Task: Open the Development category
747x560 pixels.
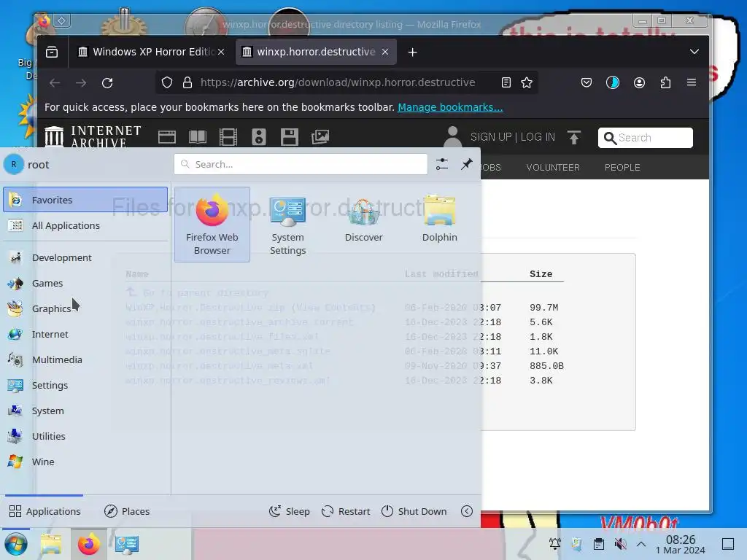Action: pos(85,257)
